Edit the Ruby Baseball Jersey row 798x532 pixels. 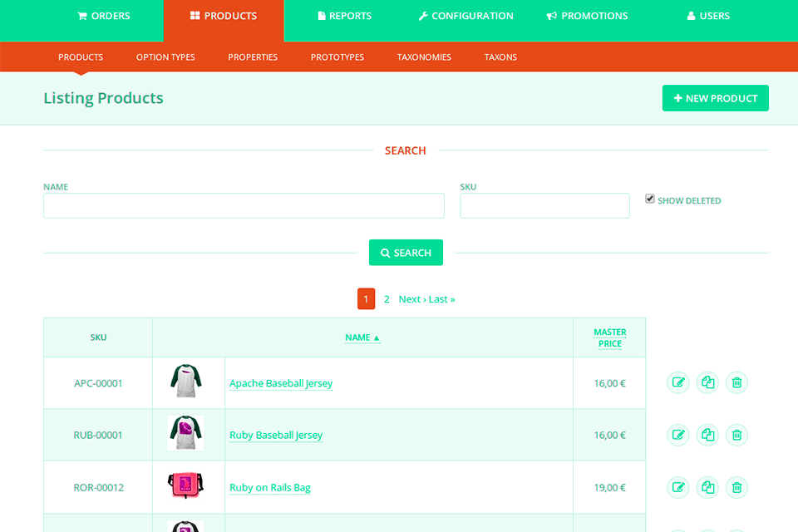click(x=678, y=435)
